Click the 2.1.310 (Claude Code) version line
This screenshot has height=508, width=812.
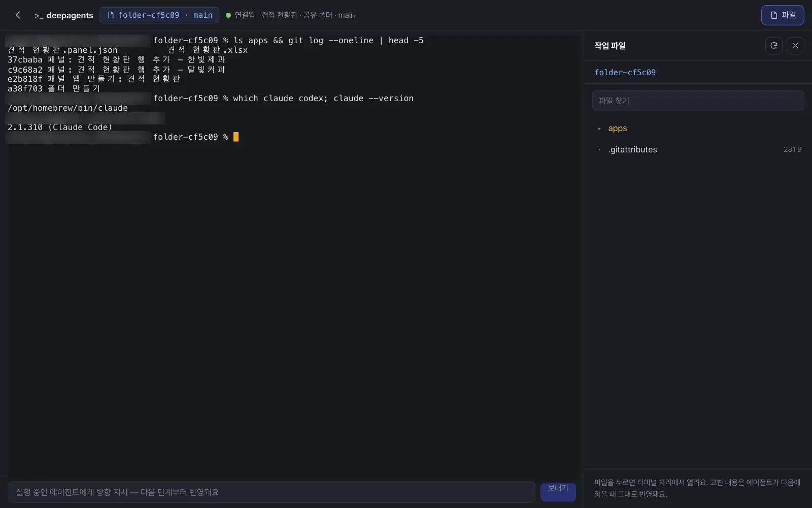[60, 128]
